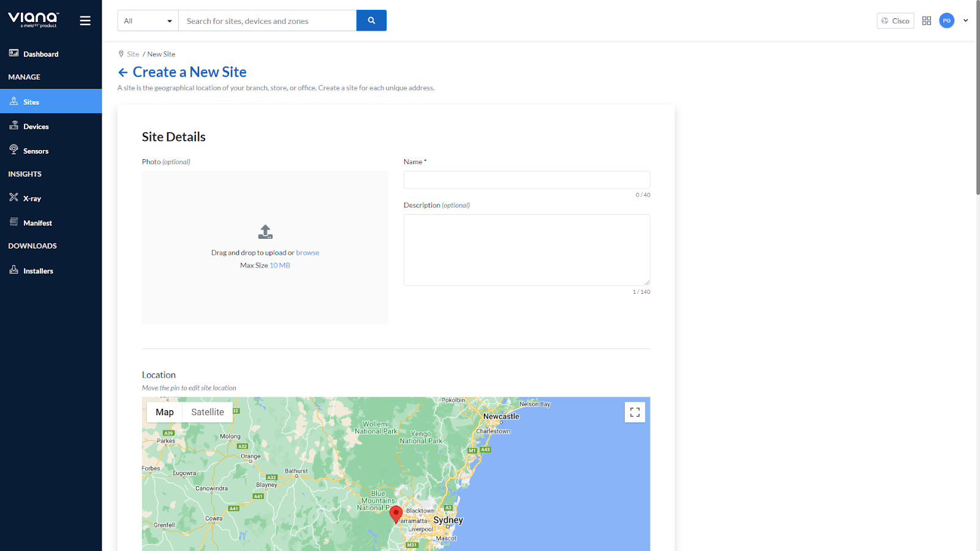This screenshot has width=980, height=551.
Task: Select the Map view type
Action: [165, 412]
